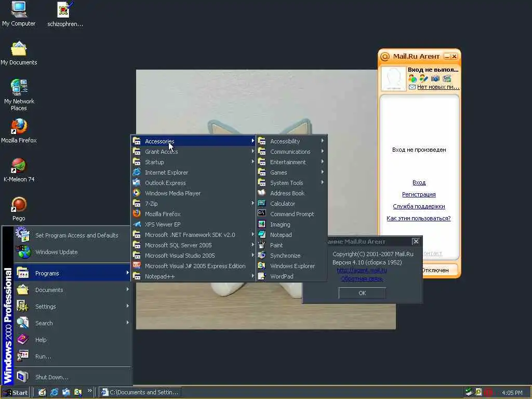Launch Outlook Express from the Programs menu
Screen dimensions: 532x399
[x=193, y=183]
